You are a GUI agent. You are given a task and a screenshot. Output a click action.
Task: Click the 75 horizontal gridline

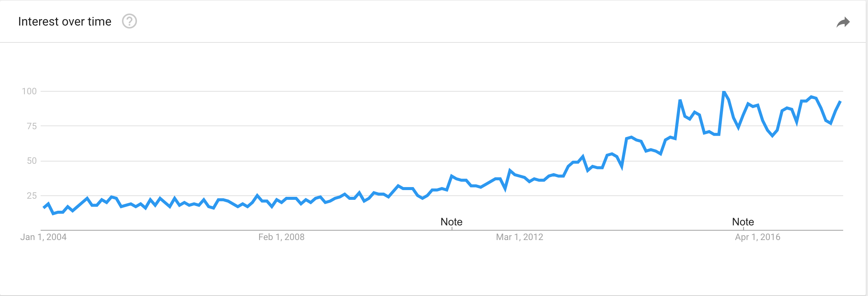(x=442, y=126)
